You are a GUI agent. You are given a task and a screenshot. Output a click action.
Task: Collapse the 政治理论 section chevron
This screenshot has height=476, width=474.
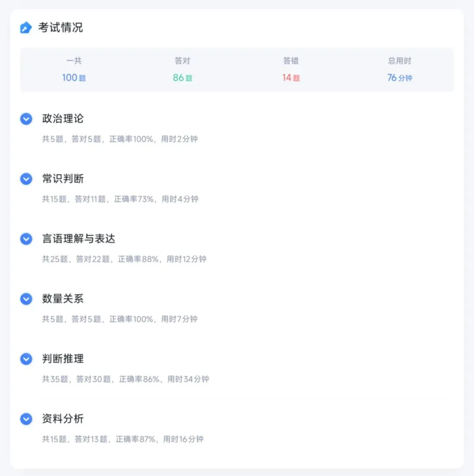coord(26,119)
